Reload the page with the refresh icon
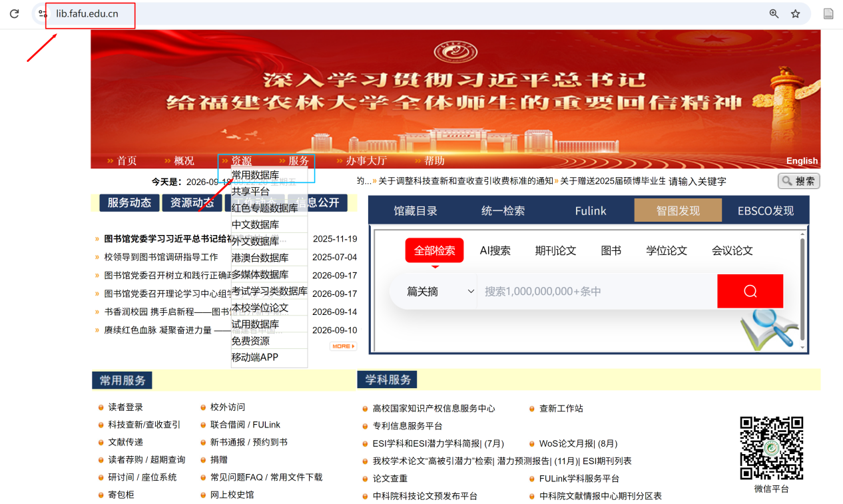843x504 pixels. point(14,13)
